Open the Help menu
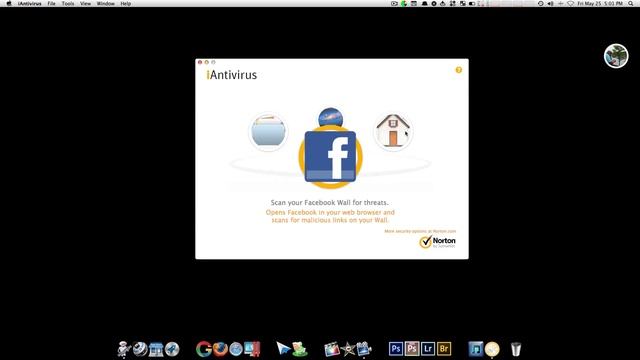Image resolution: width=640 pixels, height=360 pixels. tap(126, 3)
